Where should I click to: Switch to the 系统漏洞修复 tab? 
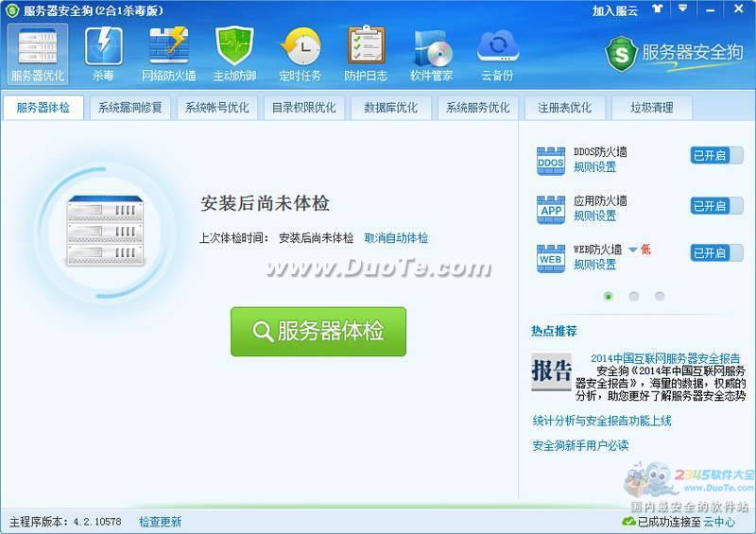pos(130,108)
